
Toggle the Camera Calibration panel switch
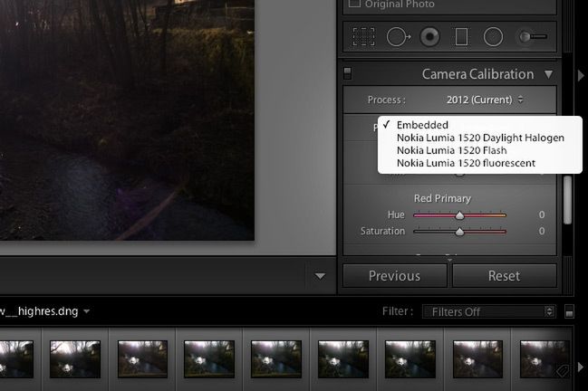tap(348, 73)
